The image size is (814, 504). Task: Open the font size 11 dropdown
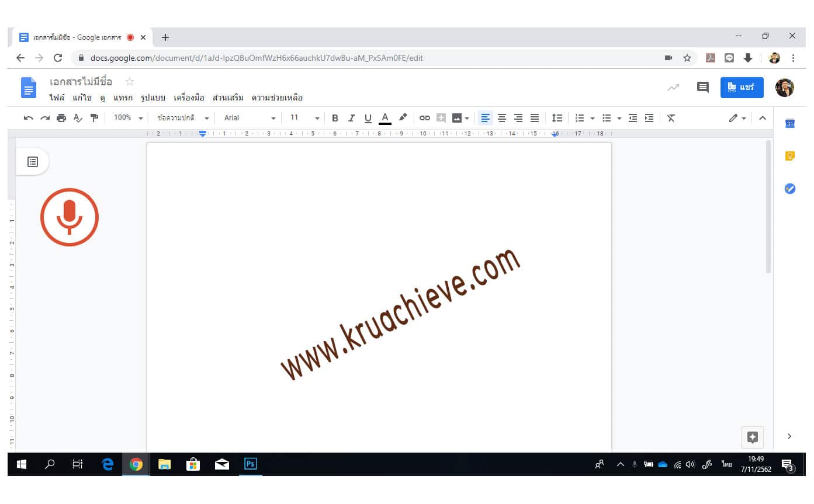[304, 118]
